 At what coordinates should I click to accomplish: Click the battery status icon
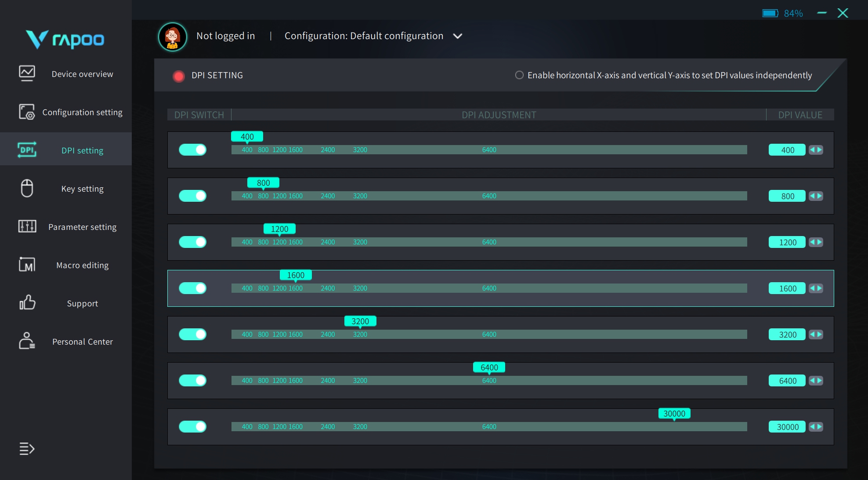[770, 13]
